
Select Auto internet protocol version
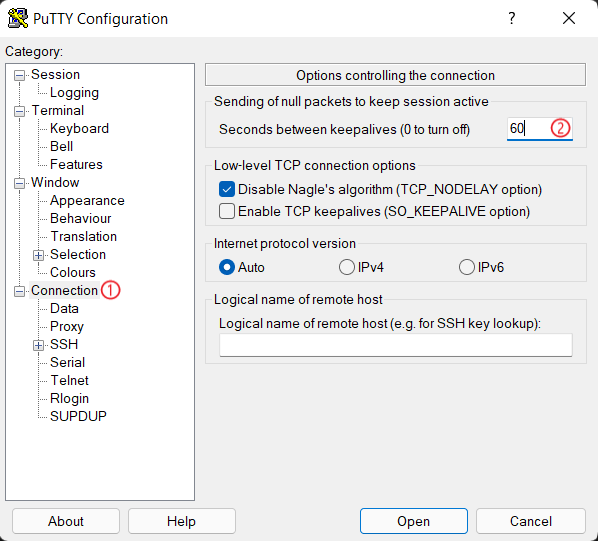point(227,267)
